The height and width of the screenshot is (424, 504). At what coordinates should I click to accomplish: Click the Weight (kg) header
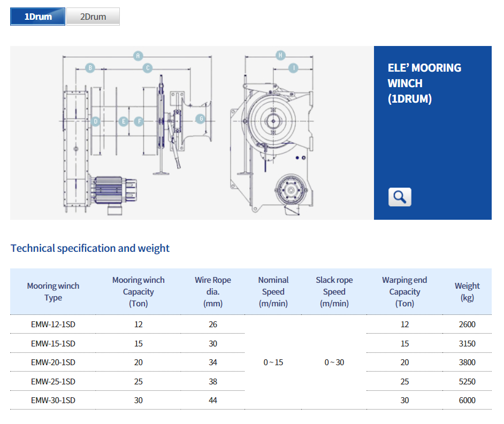pos(467,291)
